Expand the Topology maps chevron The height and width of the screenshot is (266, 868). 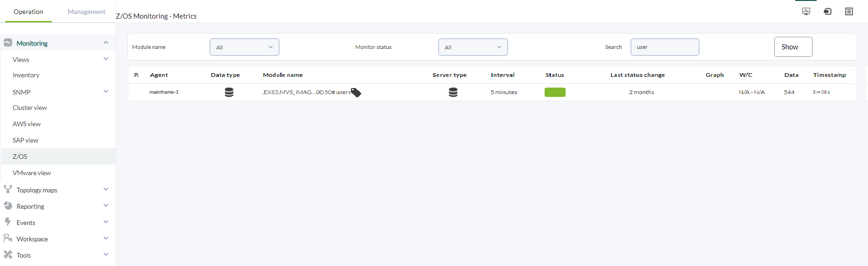(106, 189)
